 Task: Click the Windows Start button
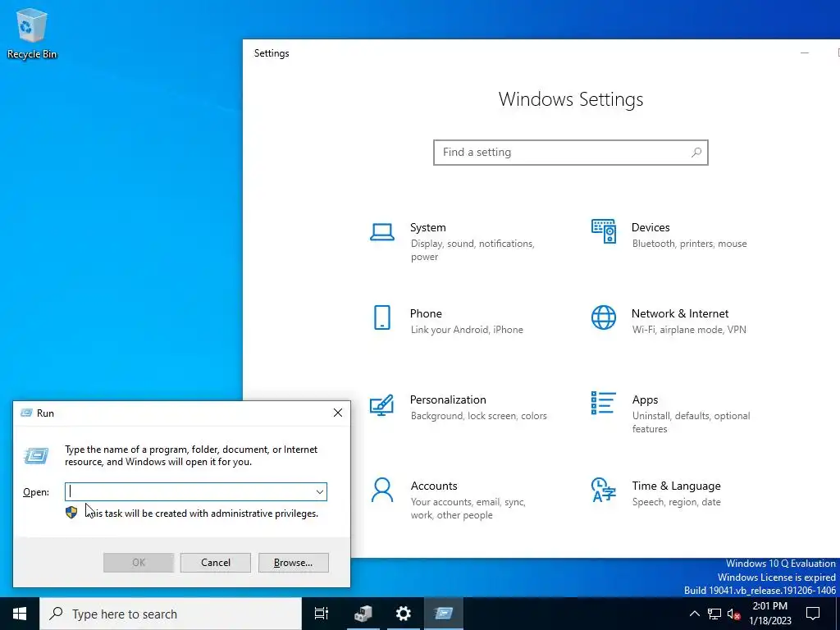click(x=20, y=614)
